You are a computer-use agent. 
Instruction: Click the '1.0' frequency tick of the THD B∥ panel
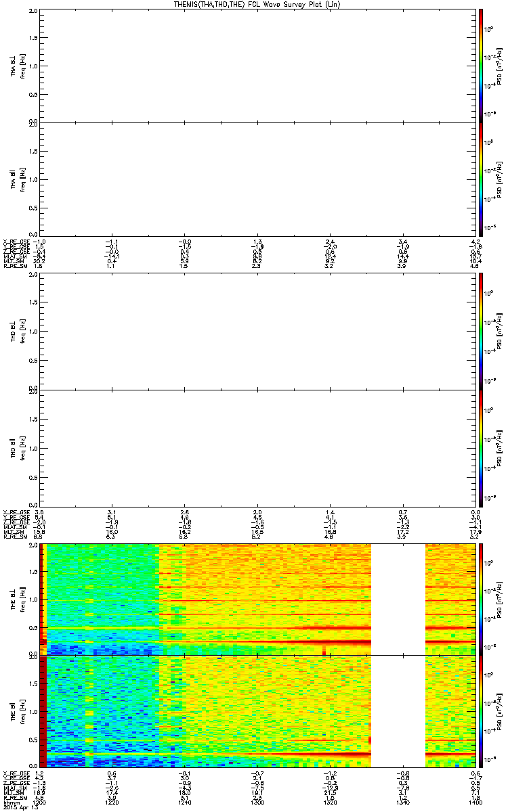[34, 448]
